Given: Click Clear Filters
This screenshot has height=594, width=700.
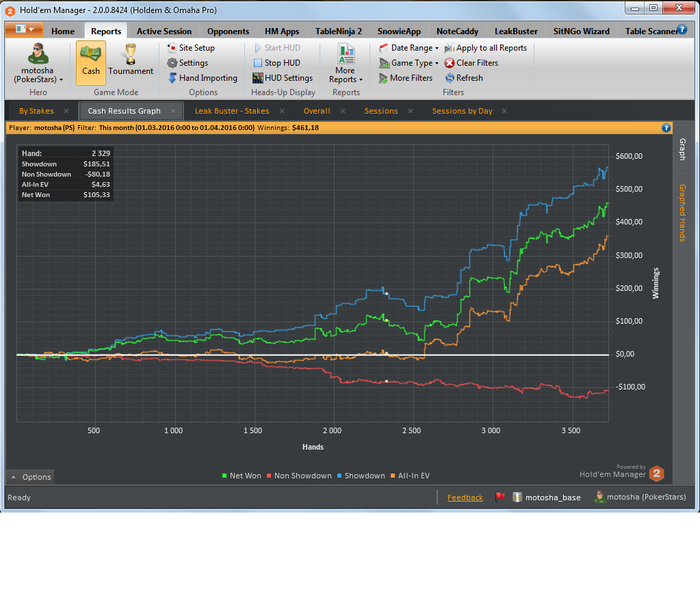Looking at the screenshot, I should pos(471,63).
